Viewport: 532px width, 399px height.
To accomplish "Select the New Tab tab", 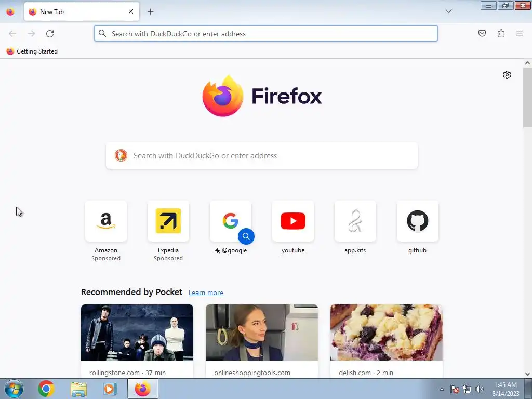I will click(82, 11).
